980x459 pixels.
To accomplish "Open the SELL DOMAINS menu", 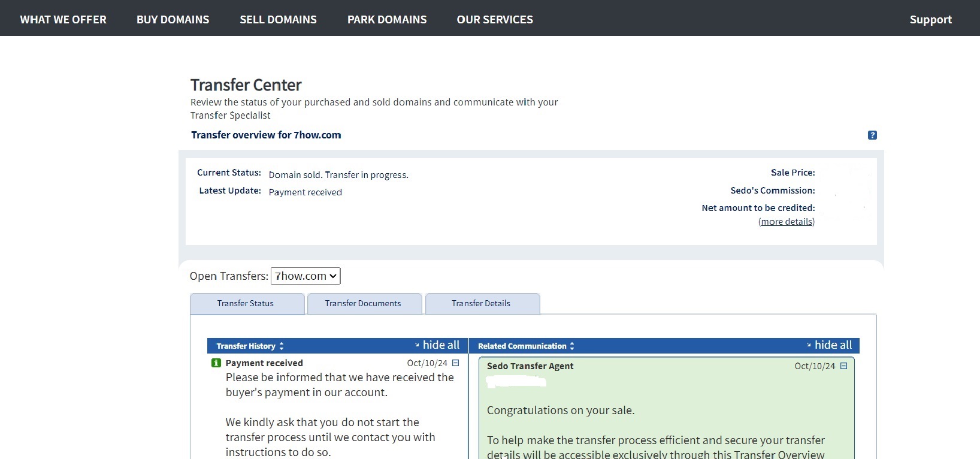I will point(279,20).
